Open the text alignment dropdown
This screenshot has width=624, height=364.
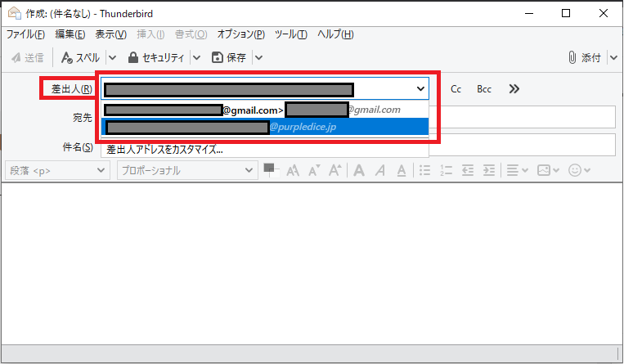(x=518, y=170)
